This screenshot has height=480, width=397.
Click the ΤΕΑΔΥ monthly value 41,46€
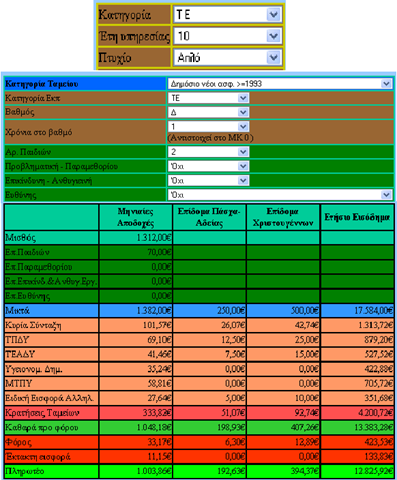click(159, 354)
